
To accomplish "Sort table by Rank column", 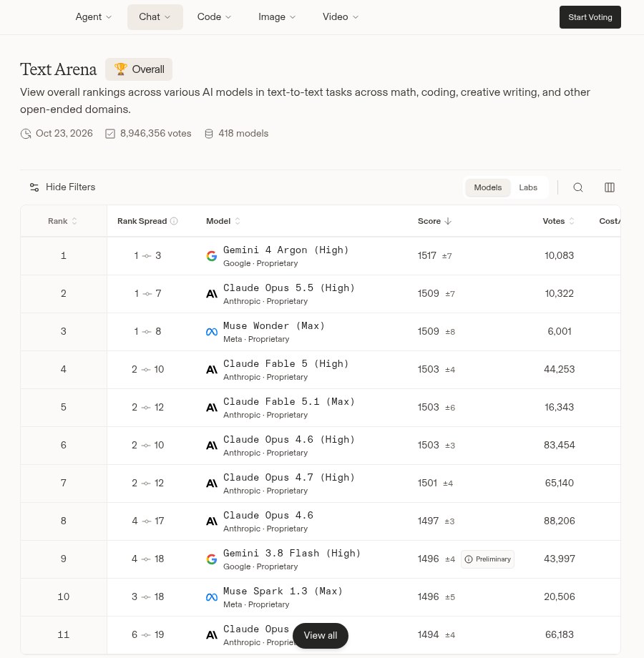I will pos(62,221).
